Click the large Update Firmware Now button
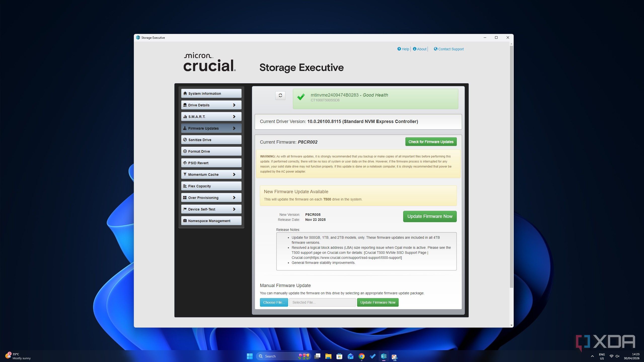This screenshot has width=644, height=362. click(430, 216)
